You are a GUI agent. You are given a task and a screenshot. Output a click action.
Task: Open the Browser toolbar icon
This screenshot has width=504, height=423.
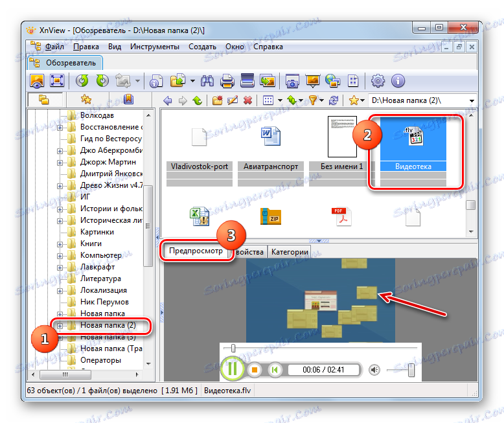coord(37,81)
